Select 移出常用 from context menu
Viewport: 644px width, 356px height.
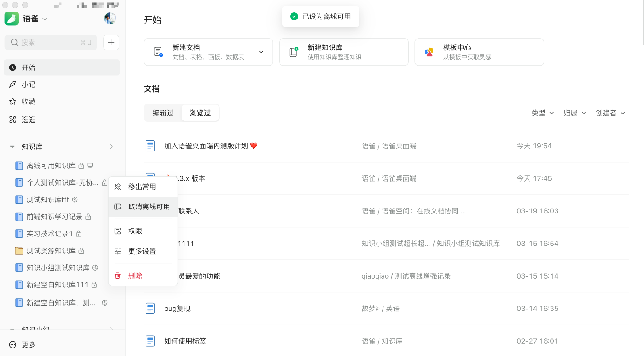(x=143, y=186)
